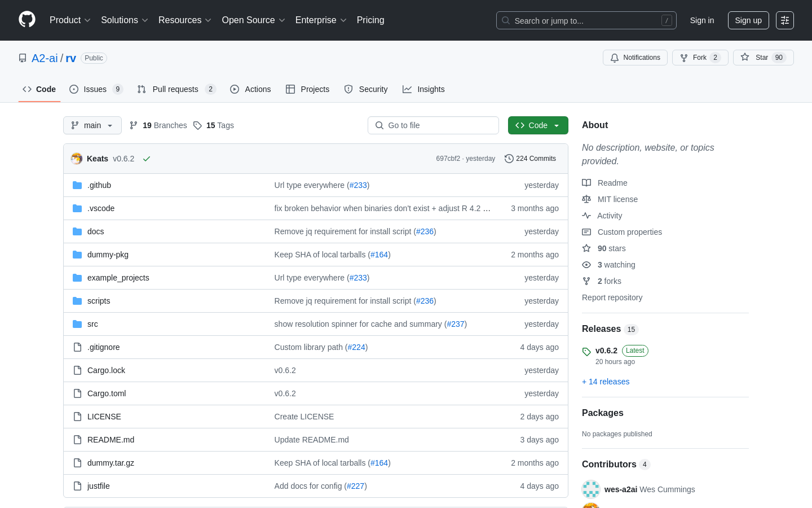The width and height of the screenshot is (812, 508).
Task: Click the docs folder icon
Action: point(77,231)
